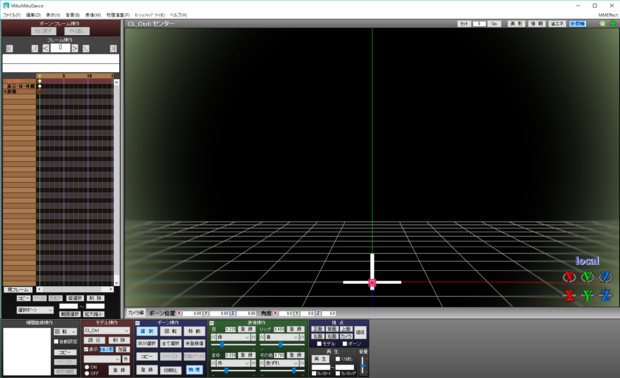Click the 再生 play button
620x378 pixels.
pos(321,359)
